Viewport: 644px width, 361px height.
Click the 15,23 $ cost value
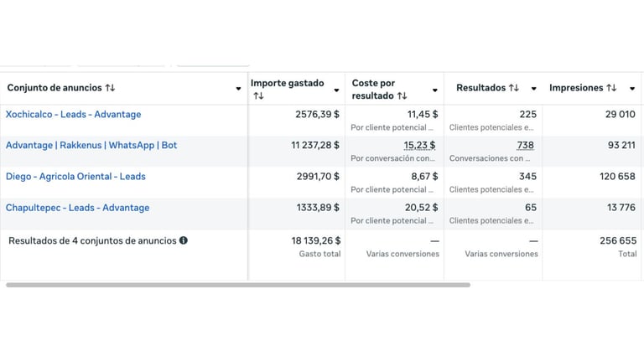pyautogui.click(x=419, y=146)
